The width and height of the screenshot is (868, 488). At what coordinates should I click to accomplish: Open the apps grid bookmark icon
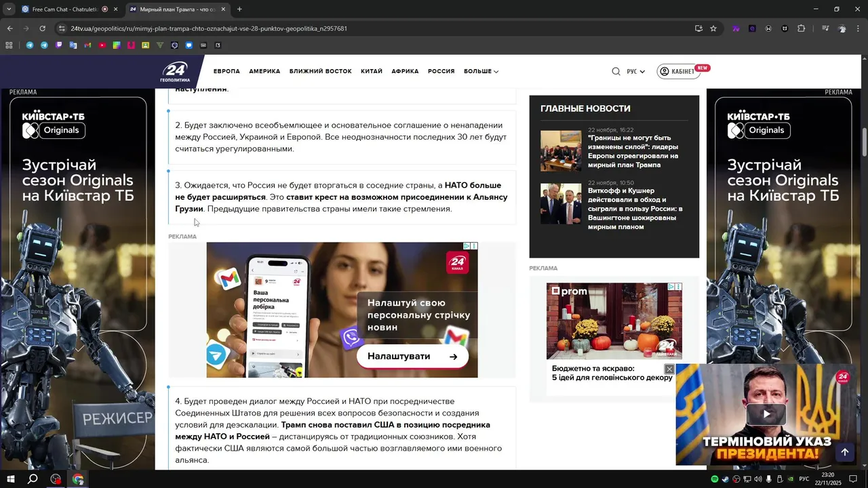[x=9, y=45]
